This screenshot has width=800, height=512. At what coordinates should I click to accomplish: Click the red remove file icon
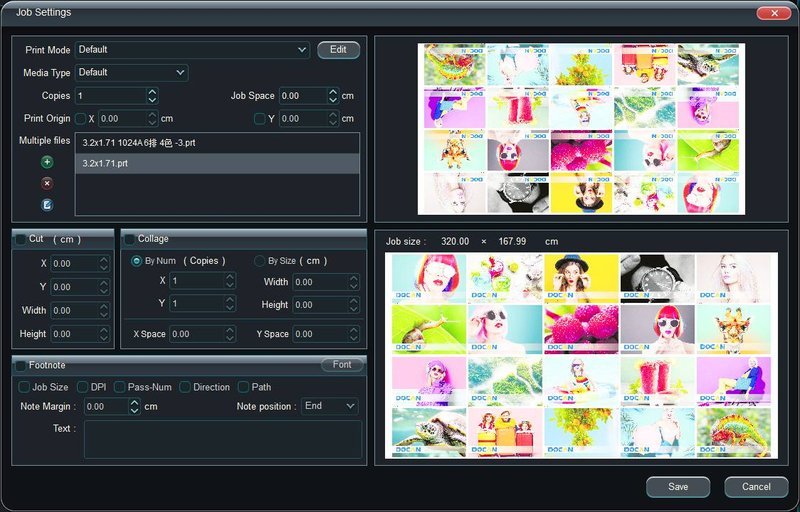point(47,184)
